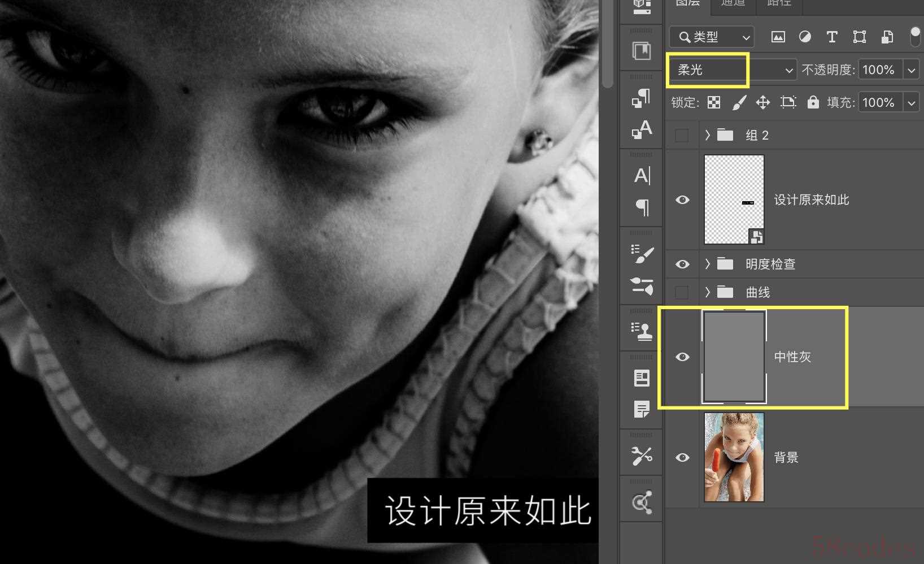Hide the 中性灰 layer
The height and width of the screenshot is (564, 924).
pyautogui.click(x=682, y=357)
